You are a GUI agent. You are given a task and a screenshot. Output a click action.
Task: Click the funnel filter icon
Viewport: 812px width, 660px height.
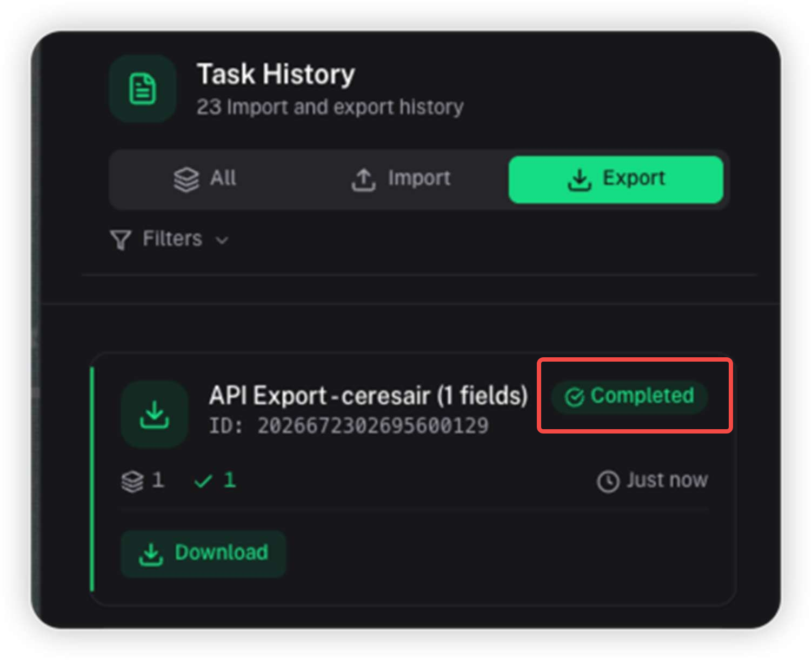pyautogui.click(x=121, y=239)
